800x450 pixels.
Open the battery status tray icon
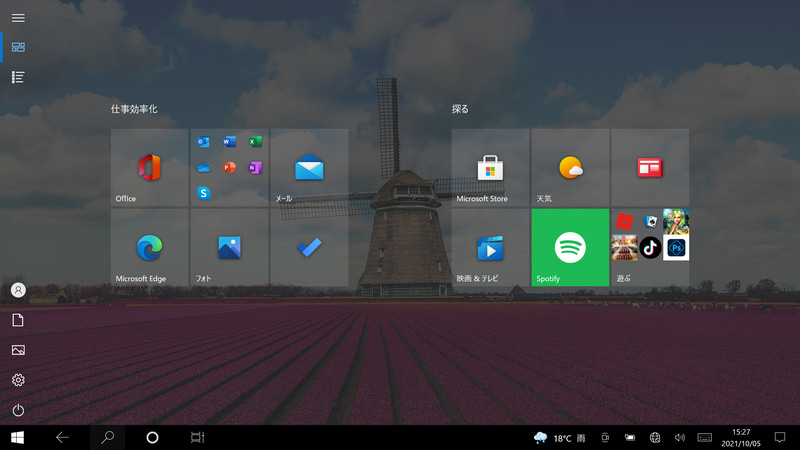click(x=630, y=438)
